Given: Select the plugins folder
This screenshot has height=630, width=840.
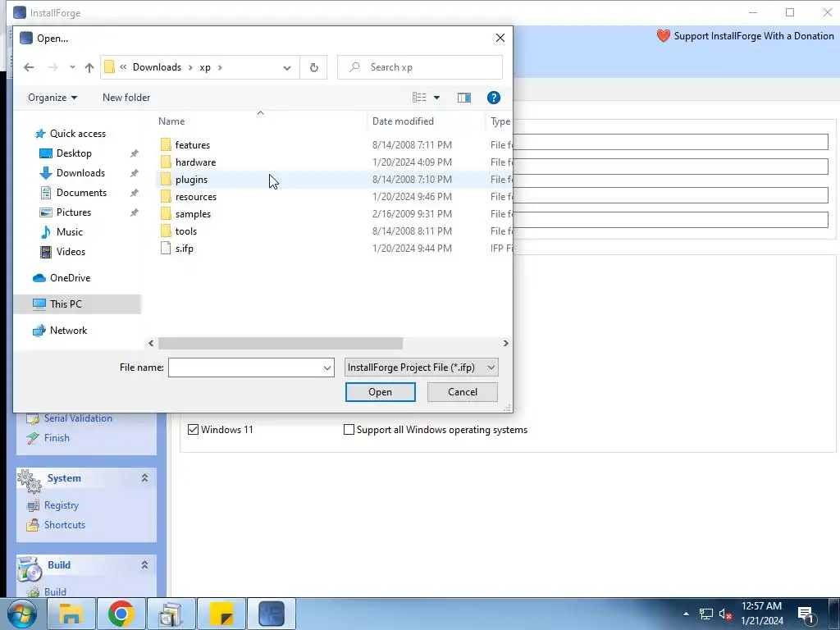Looking at the screenshot, I should pos(191,180).
